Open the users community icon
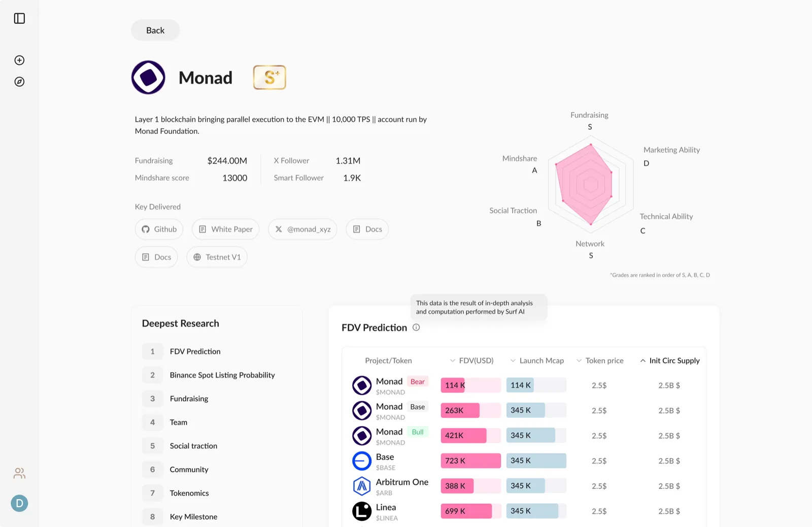Image resolution: width=812 pixels, height=527 pixels. pos(19,473)
